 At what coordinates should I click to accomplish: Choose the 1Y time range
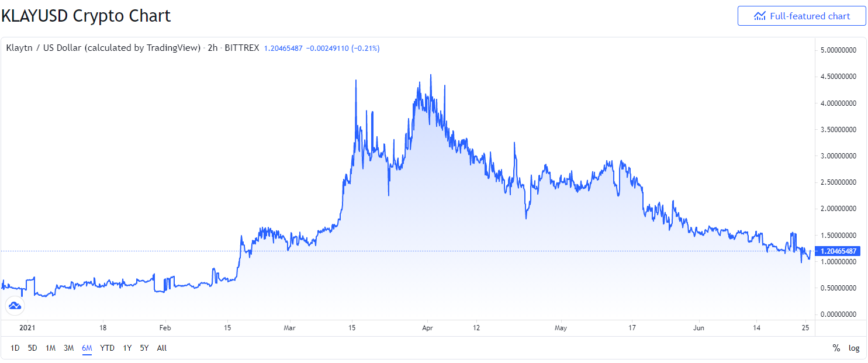tap(127, 348)
